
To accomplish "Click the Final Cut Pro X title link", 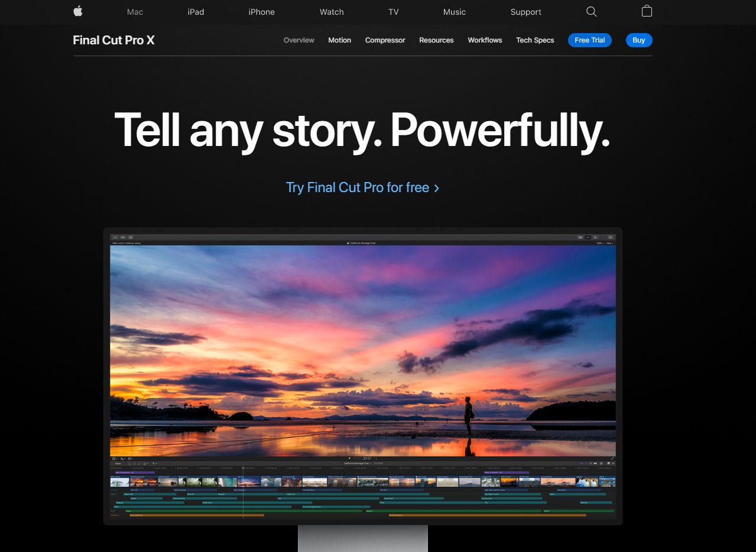I will point(113,40).
